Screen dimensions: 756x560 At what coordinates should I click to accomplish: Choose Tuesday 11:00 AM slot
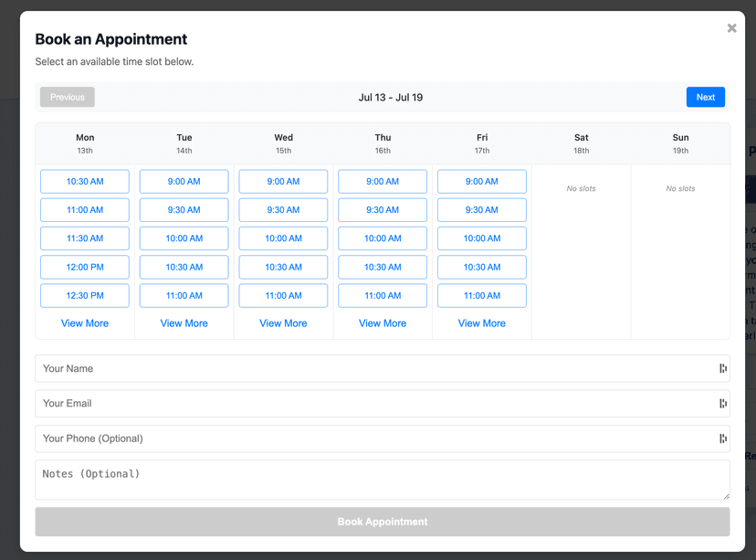pyautogui.click(x=184, y=296)
